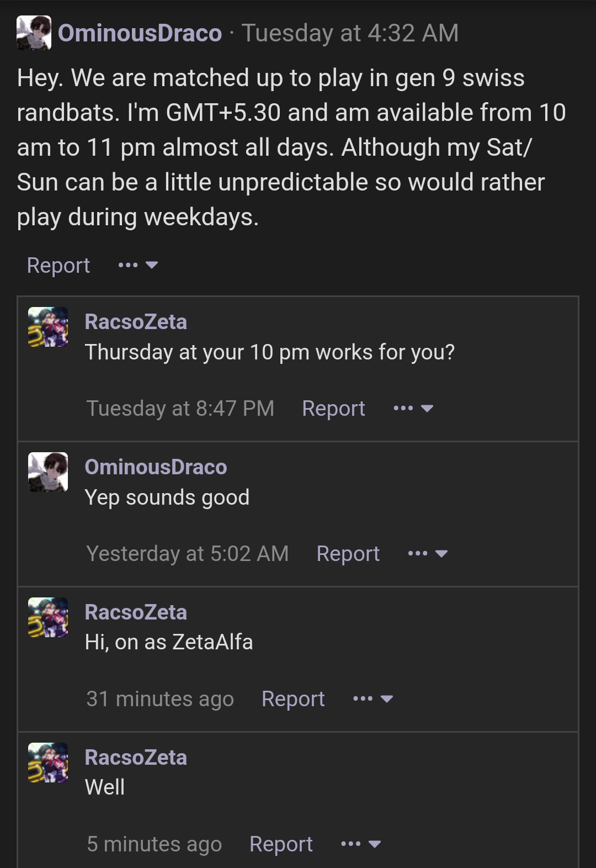The height and width of the screenshot is (868, 596).
Task: Report the "Yep sounds good" reply
Action: pos(348,554)
